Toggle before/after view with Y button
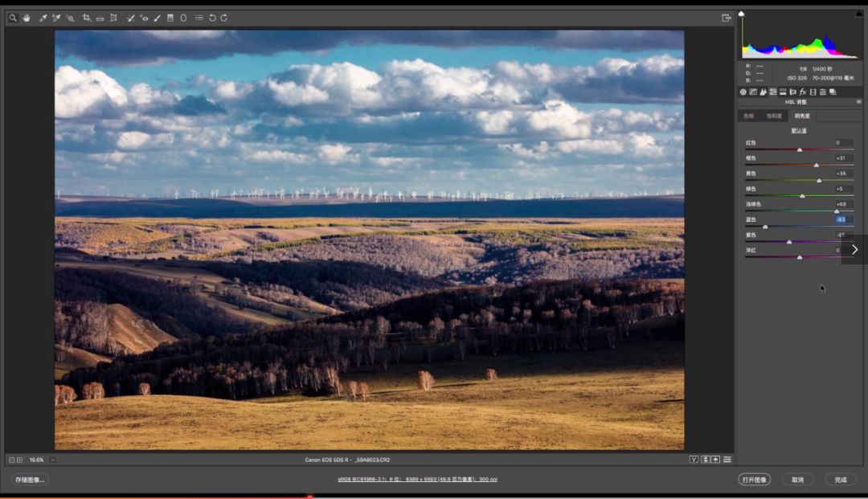 point(694,460)
